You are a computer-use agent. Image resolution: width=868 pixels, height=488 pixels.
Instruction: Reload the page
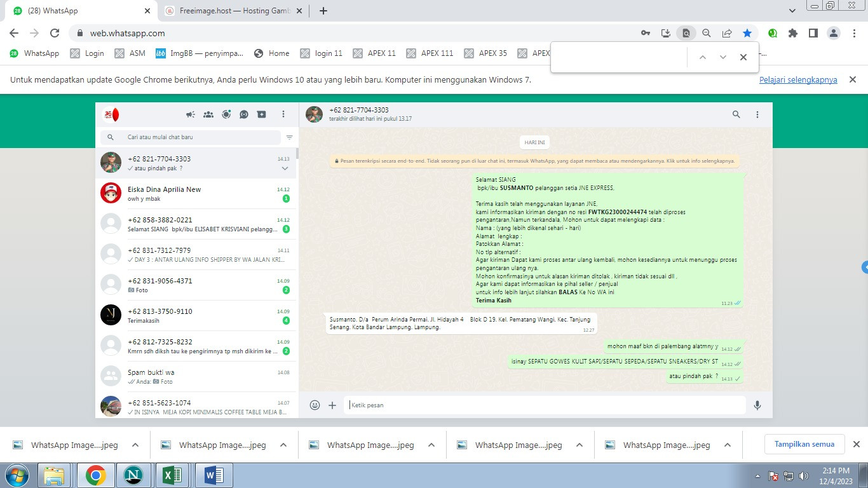coord(55,33)
